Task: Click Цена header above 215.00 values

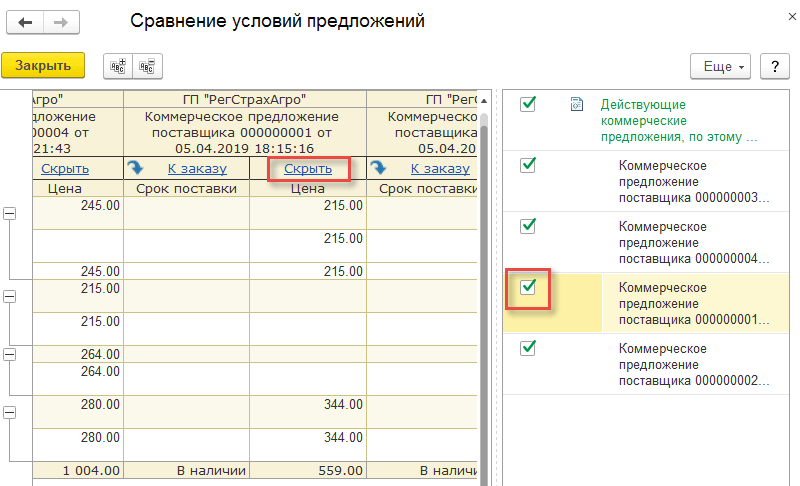Action: coord(308,189)
